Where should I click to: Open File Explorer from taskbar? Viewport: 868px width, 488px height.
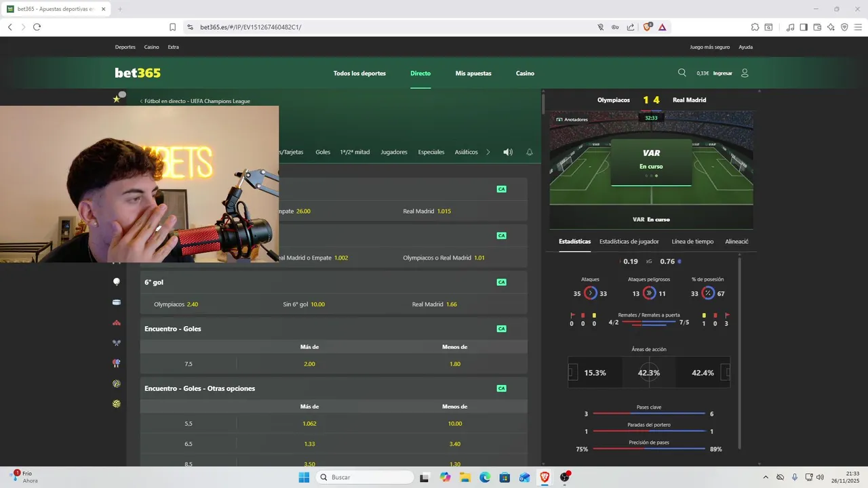[x=465, y=477]
